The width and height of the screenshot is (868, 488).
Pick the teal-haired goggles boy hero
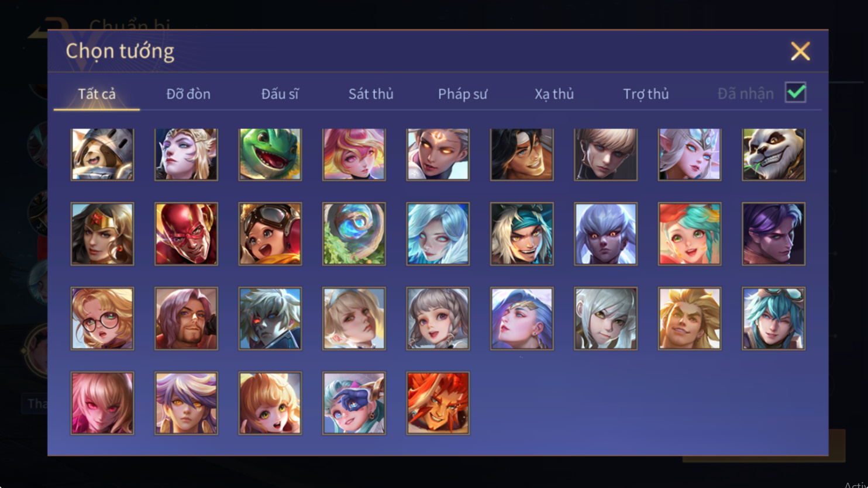click(773, 319)
